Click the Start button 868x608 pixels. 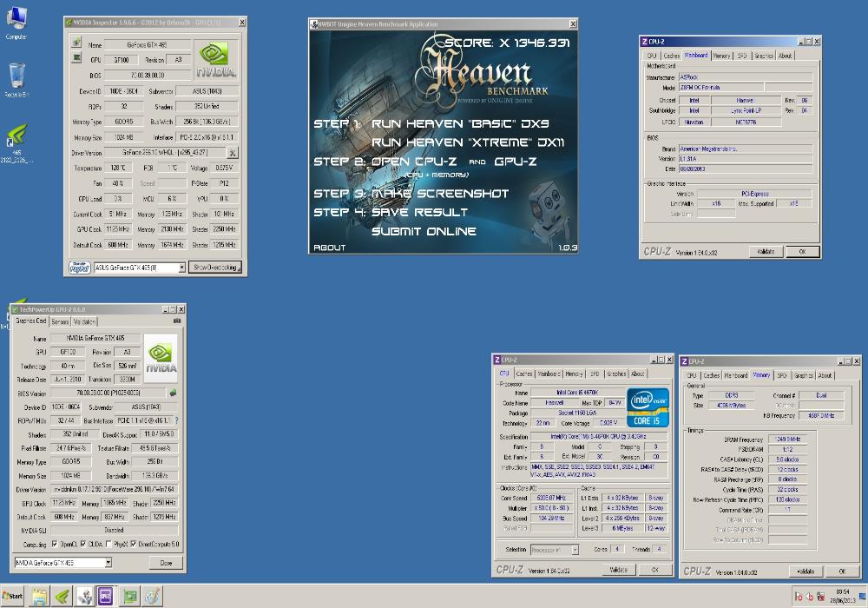coord(12,597)
